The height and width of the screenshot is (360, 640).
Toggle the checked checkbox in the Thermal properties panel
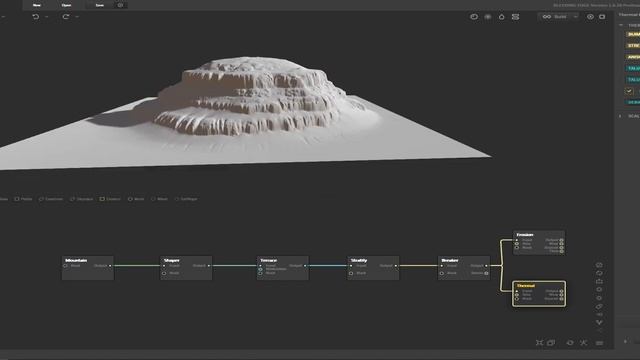coord(629,91)
